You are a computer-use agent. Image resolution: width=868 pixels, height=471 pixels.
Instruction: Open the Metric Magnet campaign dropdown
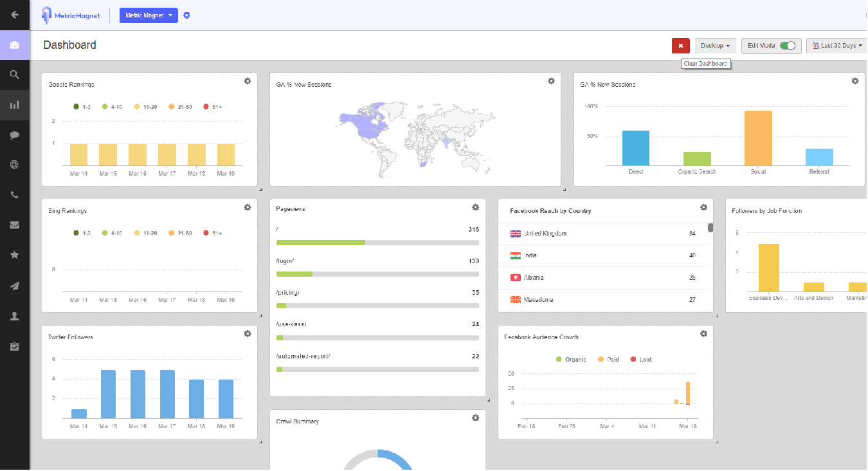coord(149,15)
